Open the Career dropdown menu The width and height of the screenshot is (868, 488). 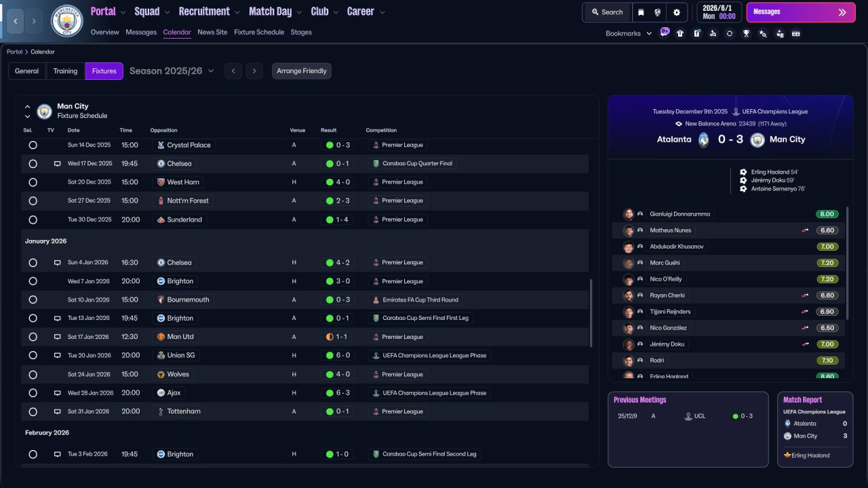tap(366, 12)
